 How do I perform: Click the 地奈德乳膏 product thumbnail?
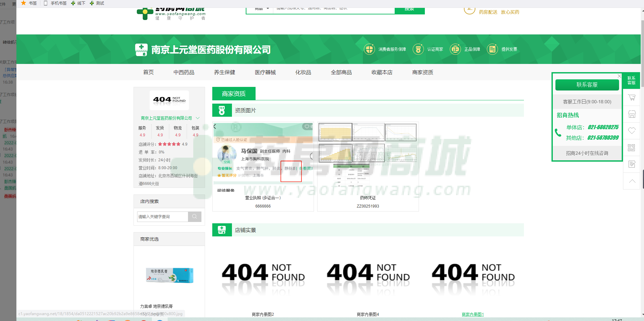point(169,275)
